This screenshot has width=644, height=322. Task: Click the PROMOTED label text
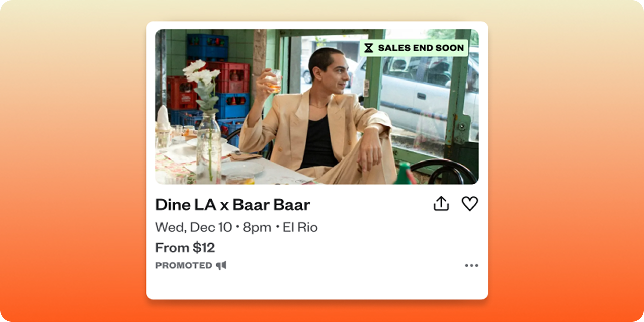184,265
